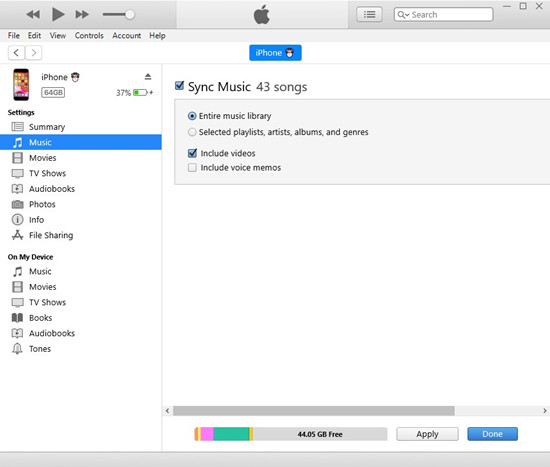The height and width of the screenshot is (467, 550).
Task: Select Audiobooks under On My Device
Action: tap(81, 333)
